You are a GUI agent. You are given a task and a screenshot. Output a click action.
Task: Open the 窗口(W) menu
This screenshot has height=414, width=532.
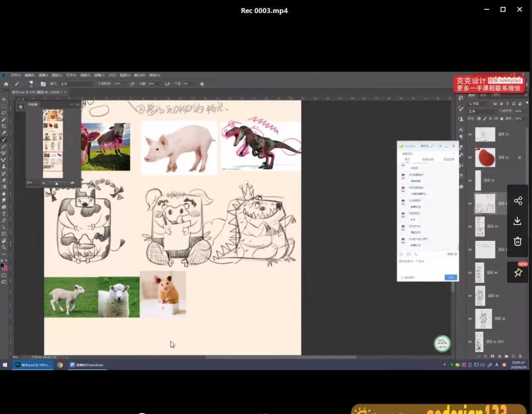click(140, 75)
